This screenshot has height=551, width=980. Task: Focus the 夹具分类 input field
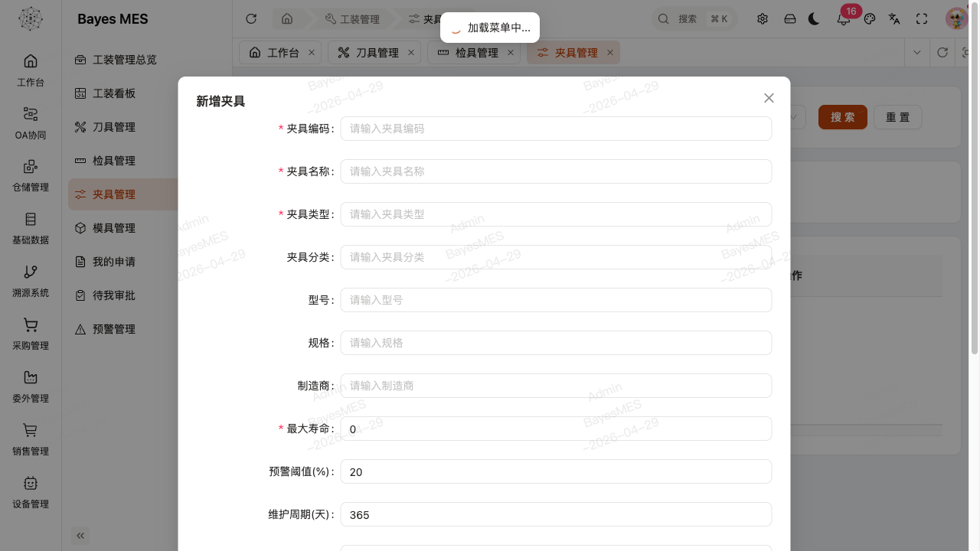coord(556,257)
